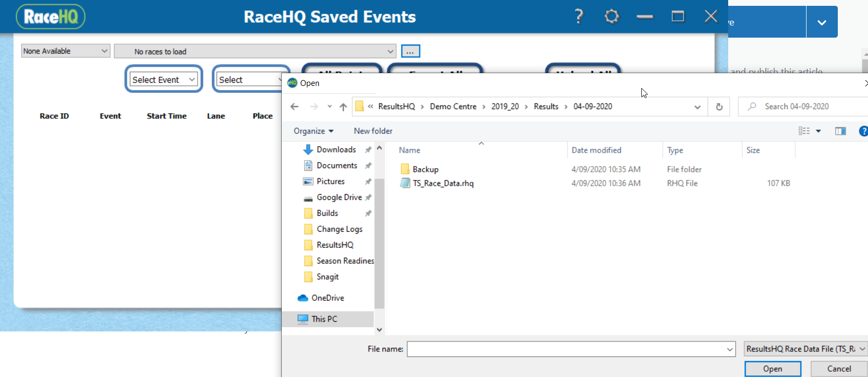Image resolution: width=868 pixels, height=377 pixels.
Task: Select Pictures in the navigation pane
Action: pyautogui.click(x=330, y=181)
